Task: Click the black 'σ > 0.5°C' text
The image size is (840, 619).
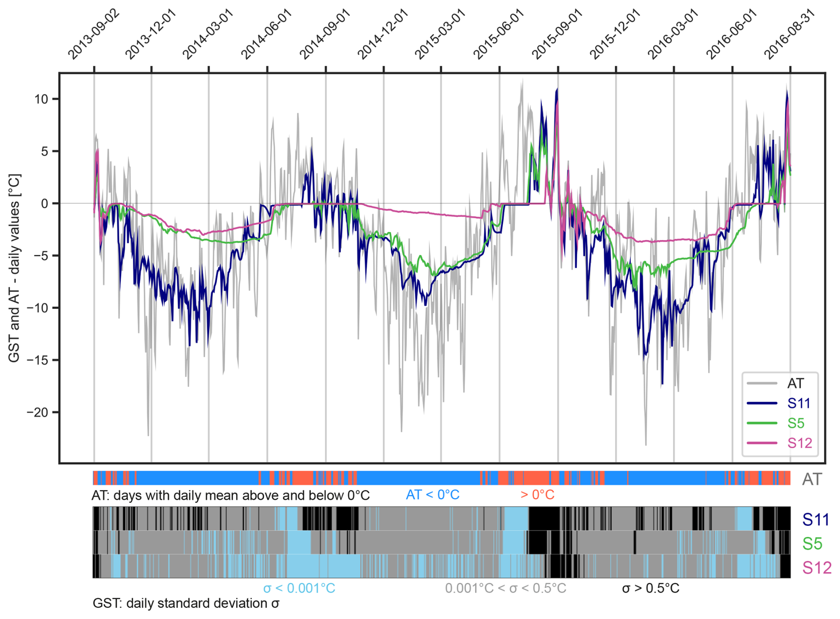Action: pyautogui.click(x=650, y=588)
